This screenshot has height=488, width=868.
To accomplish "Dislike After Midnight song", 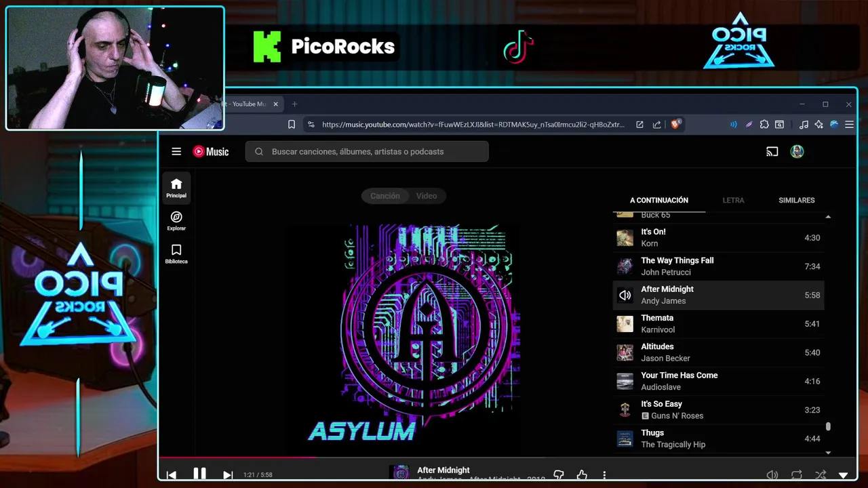I will click(x=559, y=475).
